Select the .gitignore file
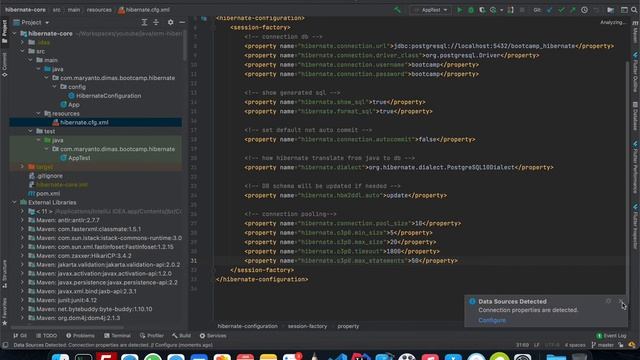Viewport: 640px width, 360px height. click(46, 176)
